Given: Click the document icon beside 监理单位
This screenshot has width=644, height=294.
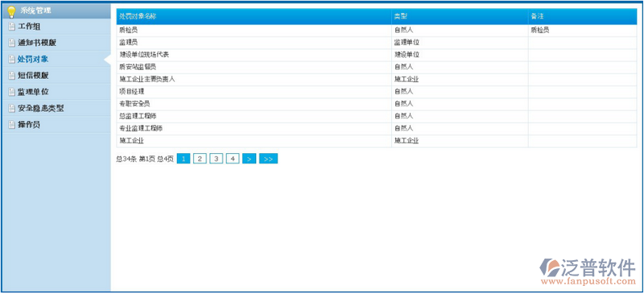Looking at the screenshot, I should tap(11, 92).
